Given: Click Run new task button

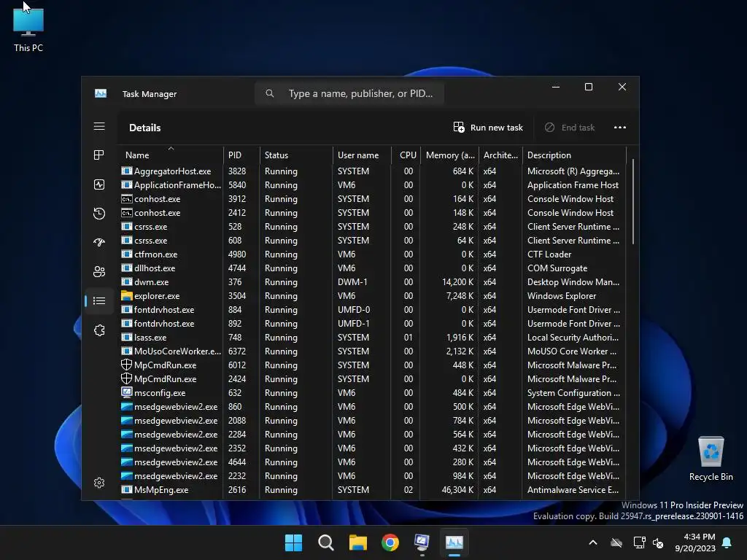Looking at the screenshot, I should tap(488, 127).
